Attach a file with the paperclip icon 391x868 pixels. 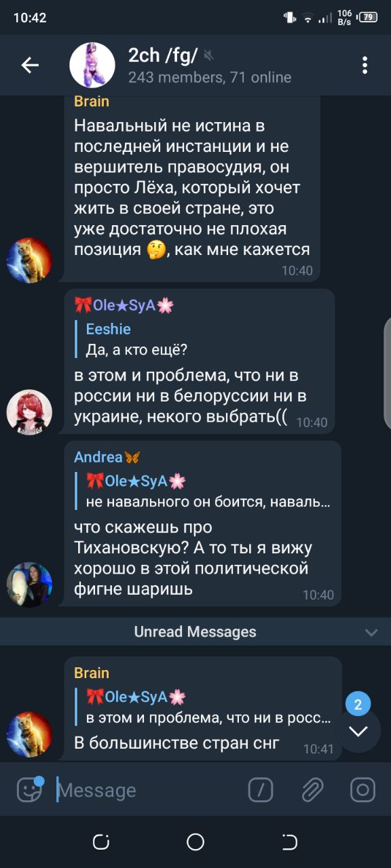point(312,790)
